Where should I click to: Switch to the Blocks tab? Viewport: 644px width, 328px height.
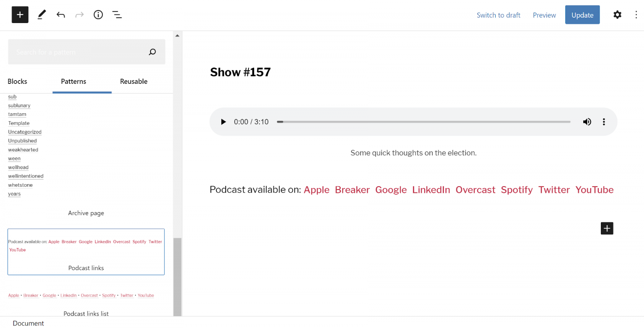[x=17, y=81]
